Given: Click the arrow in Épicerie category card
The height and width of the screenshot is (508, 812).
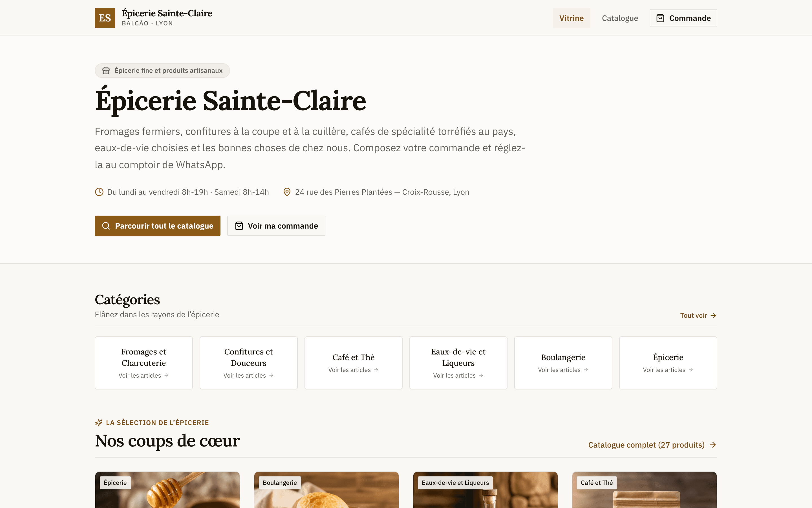Looking at the screenshot, I should coord(690,370).
